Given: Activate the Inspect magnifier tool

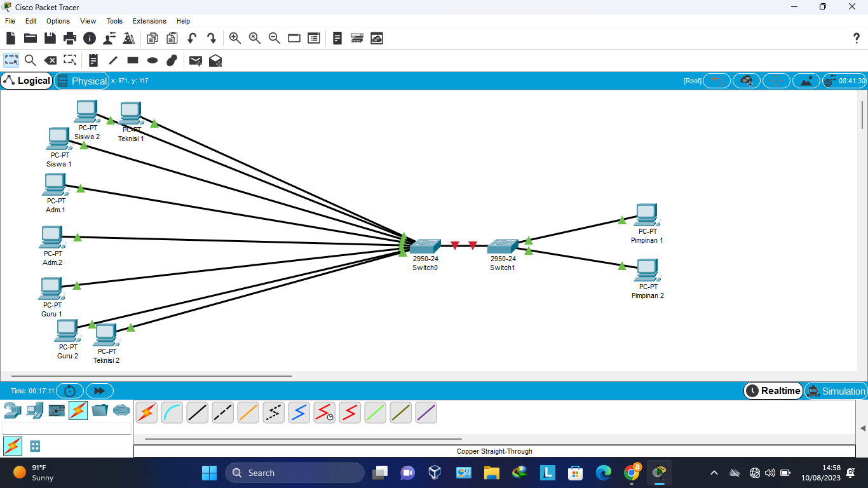Looking at the screenshot, I should pyautogui.click(x=31, y=60).
